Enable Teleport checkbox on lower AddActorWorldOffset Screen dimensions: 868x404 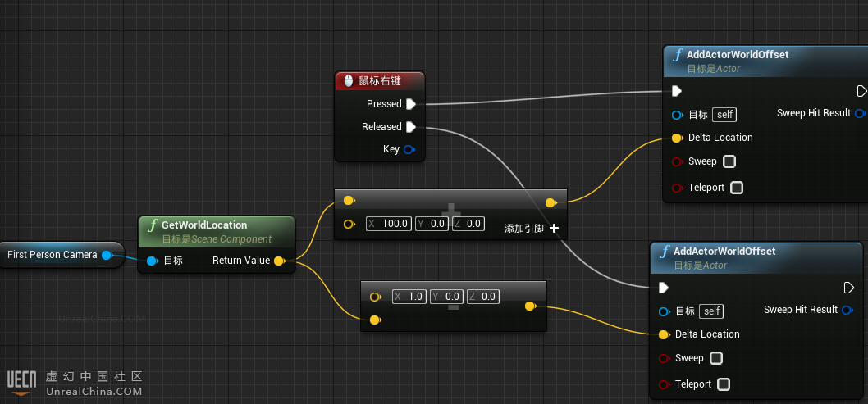coord(724,384)
